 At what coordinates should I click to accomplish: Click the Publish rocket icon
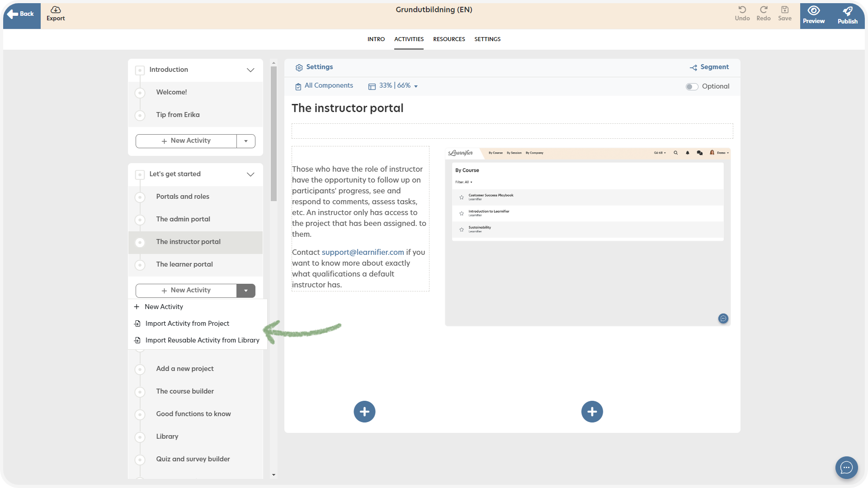(x=847, y=11)
